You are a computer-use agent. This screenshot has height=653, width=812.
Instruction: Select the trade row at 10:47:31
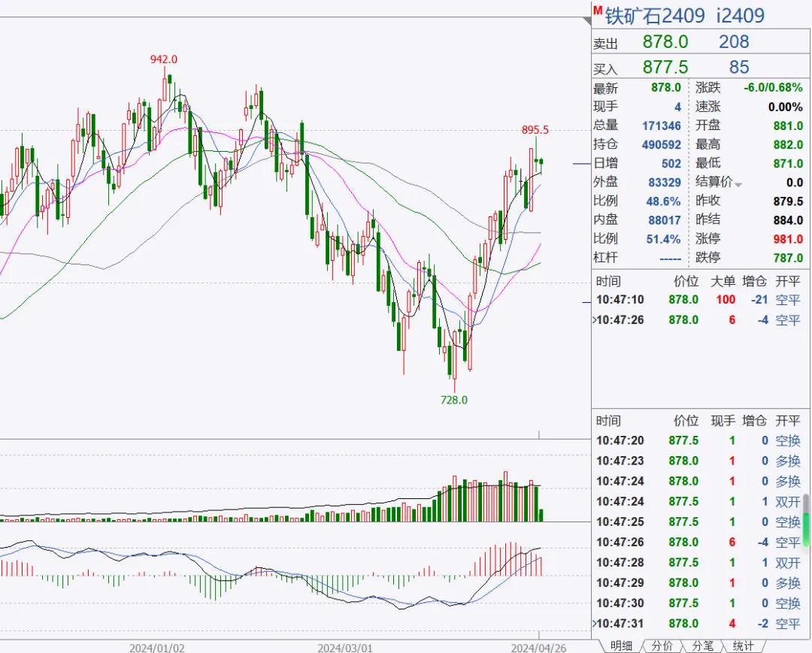698,624
